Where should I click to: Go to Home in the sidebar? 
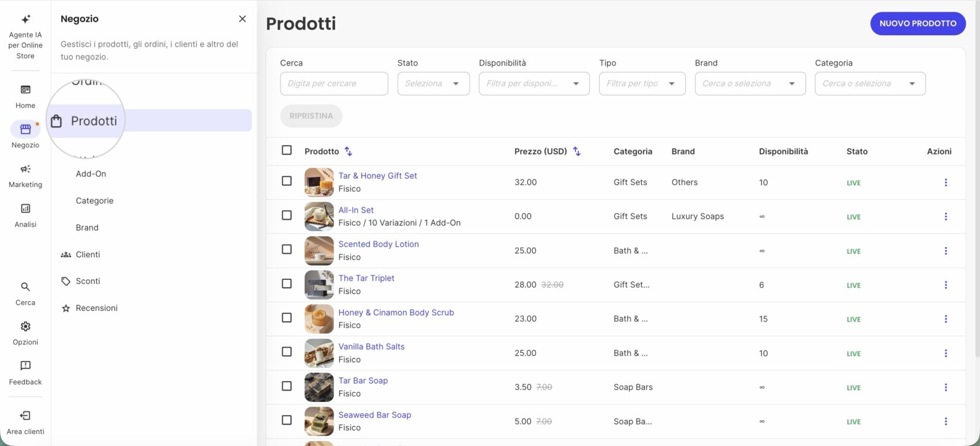point(26,96)
